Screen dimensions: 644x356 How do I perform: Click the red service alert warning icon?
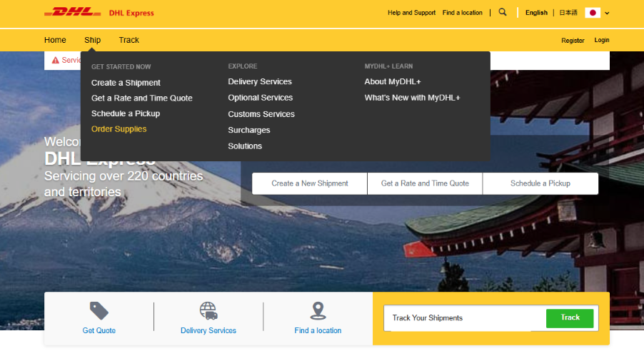click(55, 61)
